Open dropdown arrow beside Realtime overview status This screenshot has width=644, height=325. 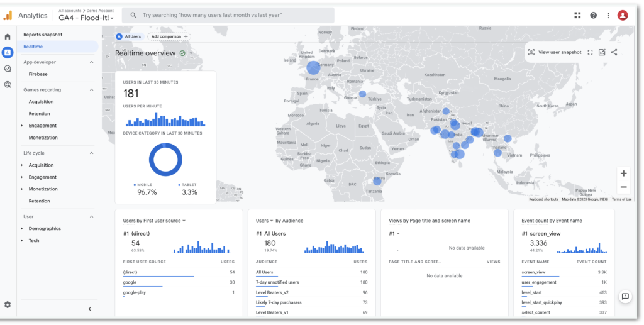click(x=191, y=53)
